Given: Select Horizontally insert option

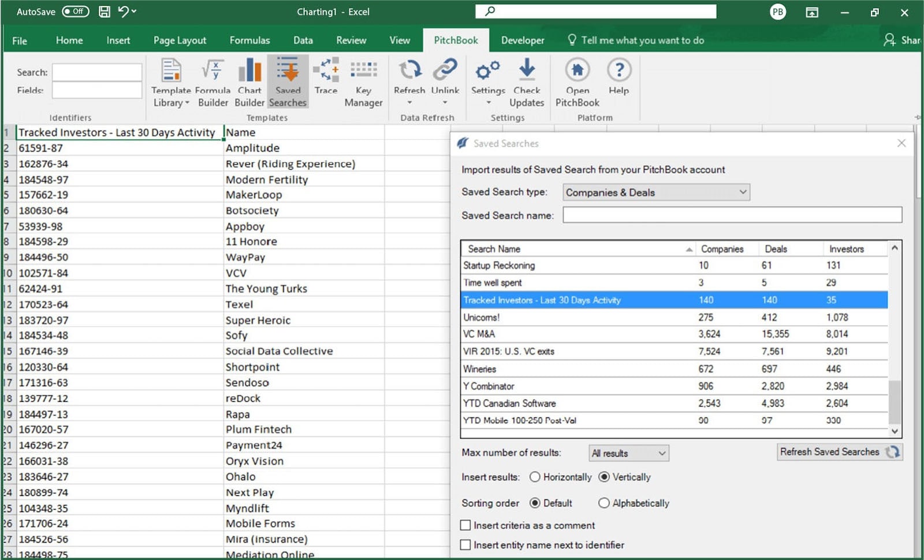Looking at the screenshot, I should 535,477.
